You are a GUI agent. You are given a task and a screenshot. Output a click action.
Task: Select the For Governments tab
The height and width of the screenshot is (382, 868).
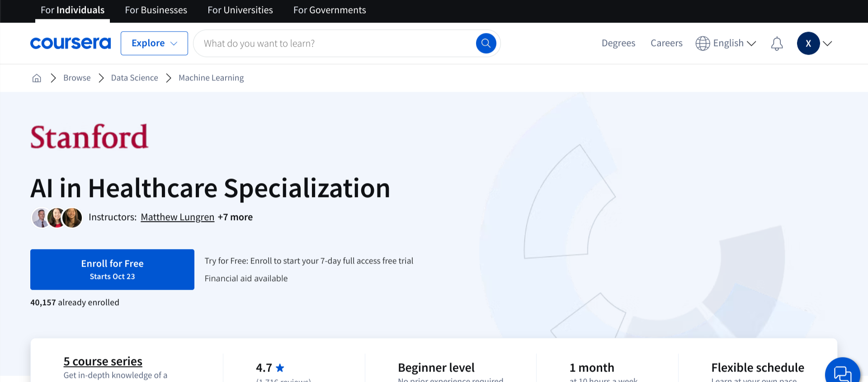[x=330, y=10]
